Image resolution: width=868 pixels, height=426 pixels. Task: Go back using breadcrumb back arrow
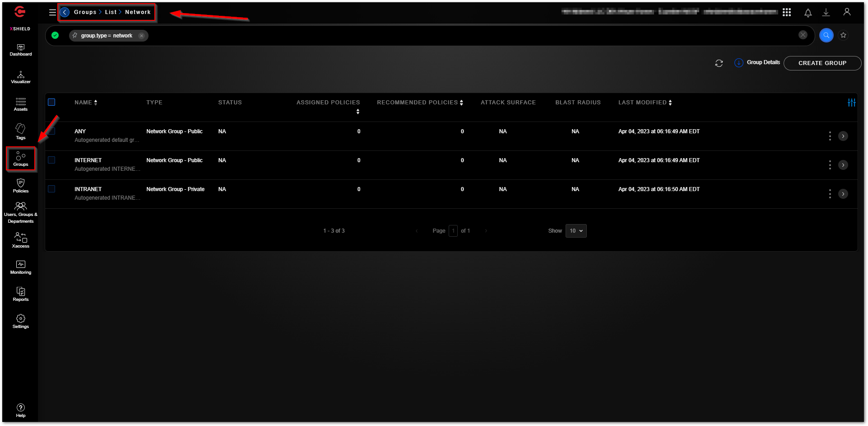click(x=65, y=12)
